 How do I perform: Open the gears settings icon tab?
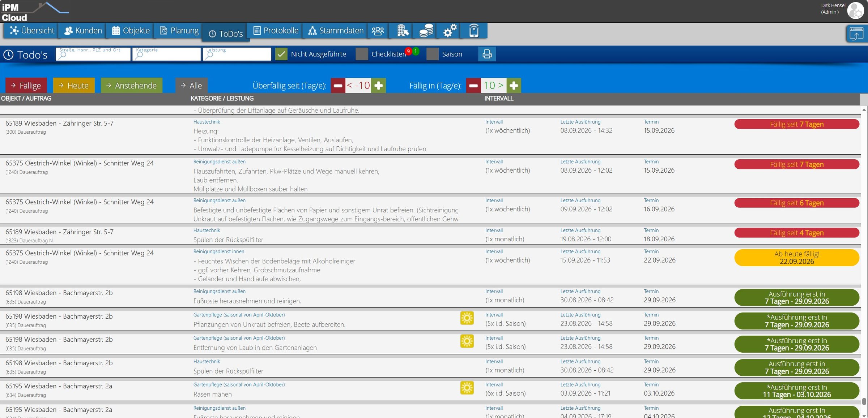[450, 31]
